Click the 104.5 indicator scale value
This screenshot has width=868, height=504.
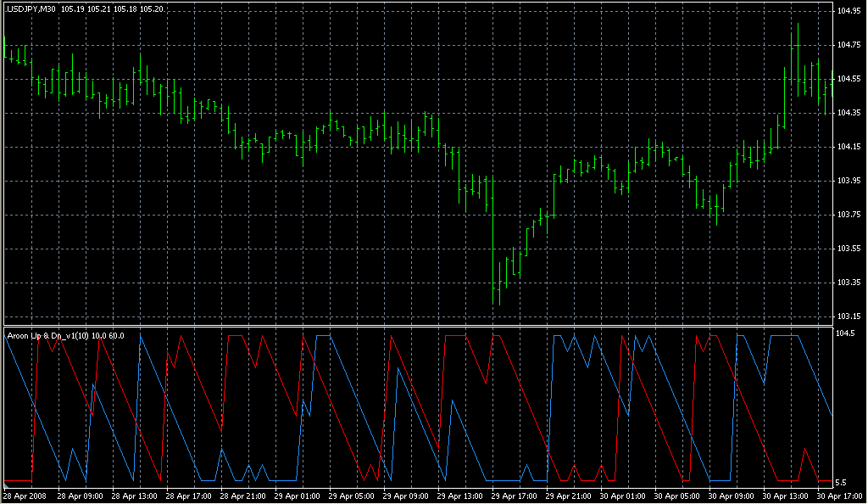[847, 333]
